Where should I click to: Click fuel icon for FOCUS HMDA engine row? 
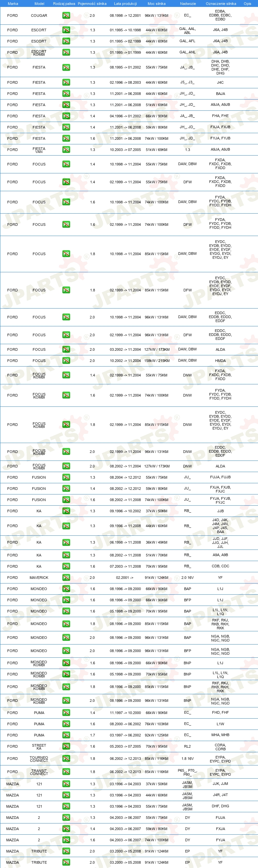tap(66, 361)
